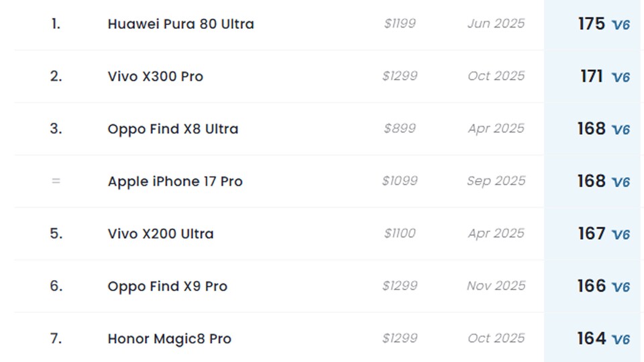
Task: Click the 175 score of Huawei Pura
Action: click(591, 24)
